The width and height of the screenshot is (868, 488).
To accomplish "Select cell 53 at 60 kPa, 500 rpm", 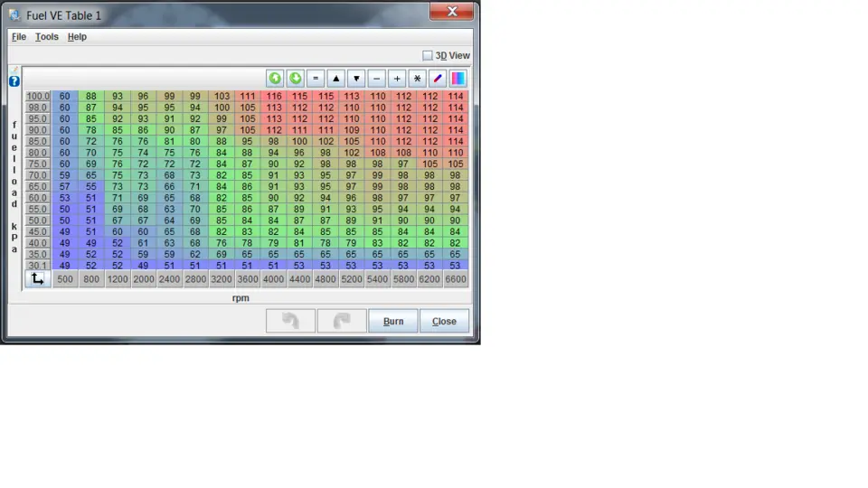I will [x=65, y=198].
